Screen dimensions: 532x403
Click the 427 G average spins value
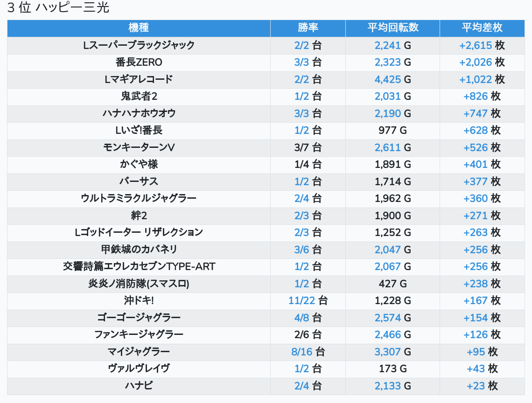click(x=392, y=284)
